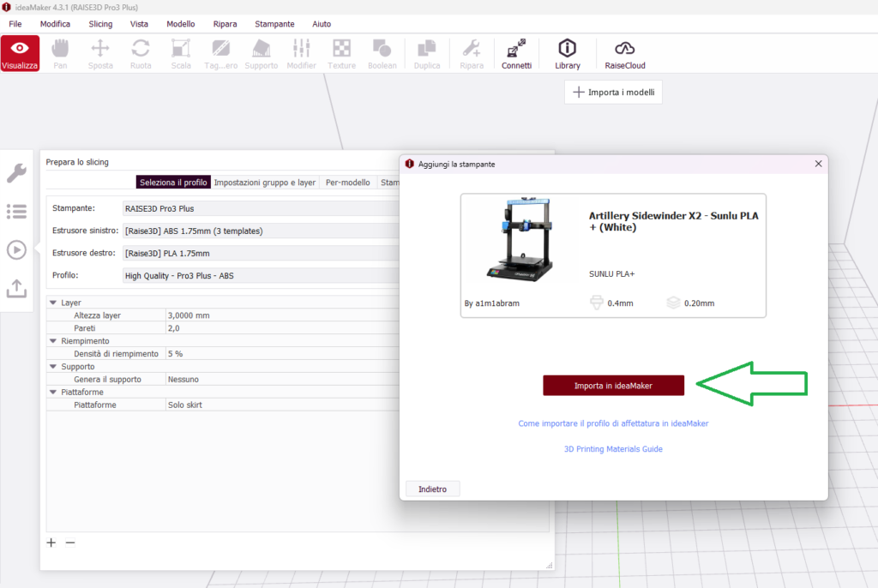Collapse the Riempimento section
This screenshot has width=878, height=588.
[53, 341]
